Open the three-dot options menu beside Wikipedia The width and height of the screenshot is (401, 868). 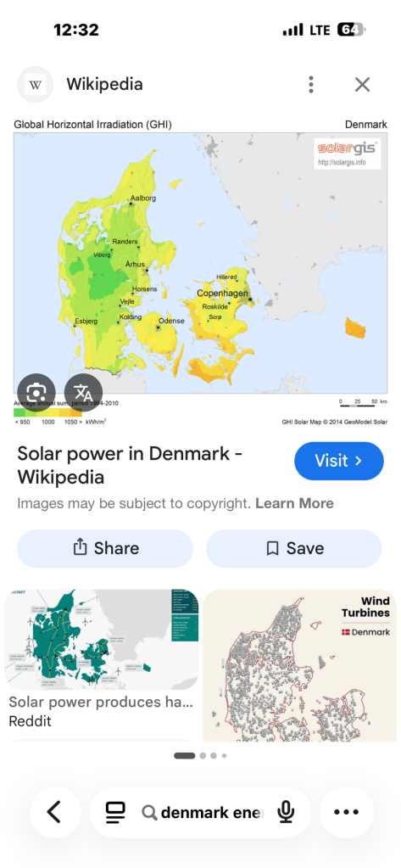click(x=311, y=85)
